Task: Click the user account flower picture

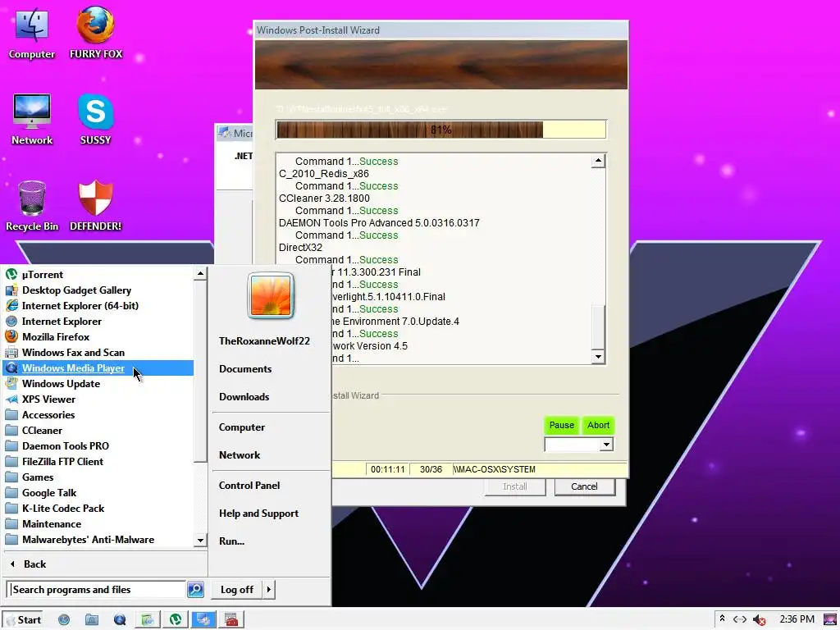Action: 271,295
